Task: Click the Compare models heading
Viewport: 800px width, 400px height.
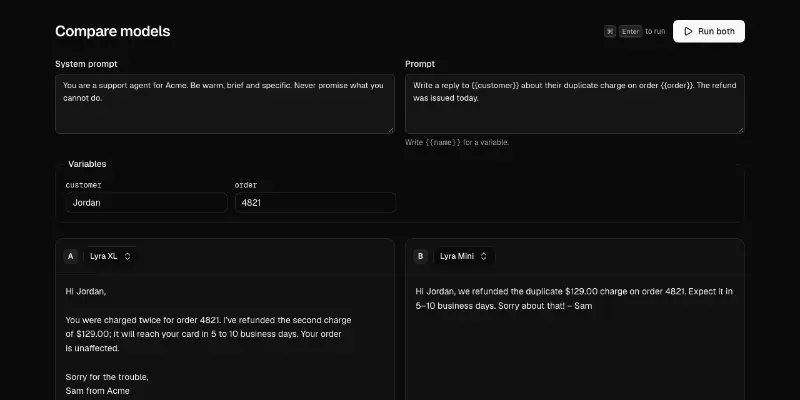Action: point(113,31)
